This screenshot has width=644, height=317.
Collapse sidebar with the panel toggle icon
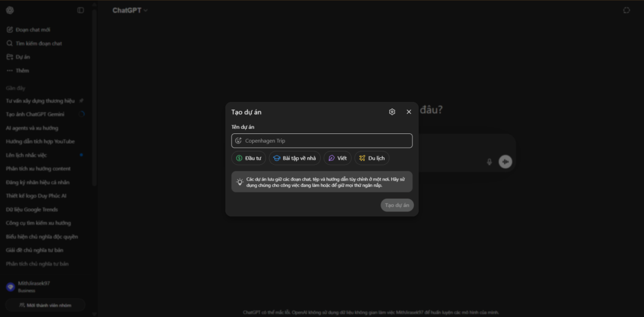[80, 10]
